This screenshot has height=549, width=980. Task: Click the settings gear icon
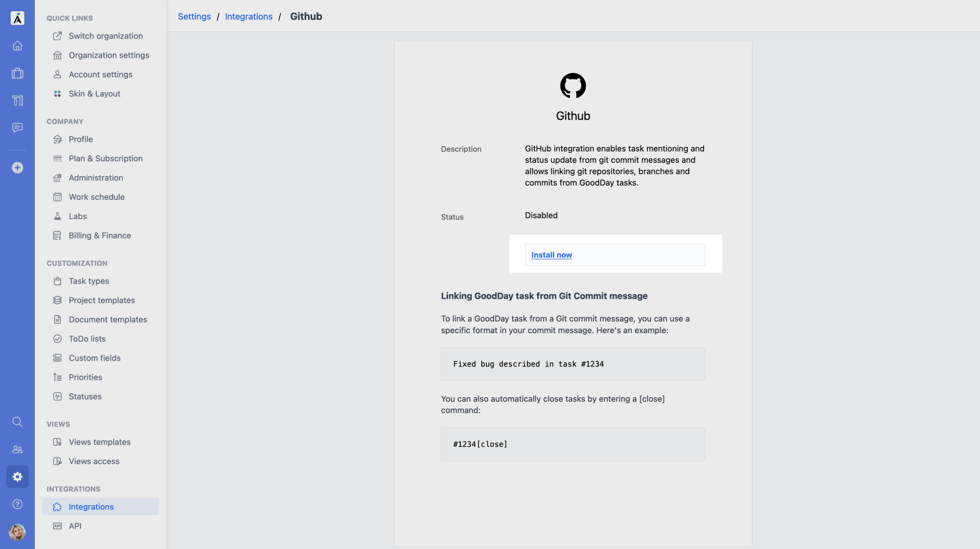tap(17, 477)
